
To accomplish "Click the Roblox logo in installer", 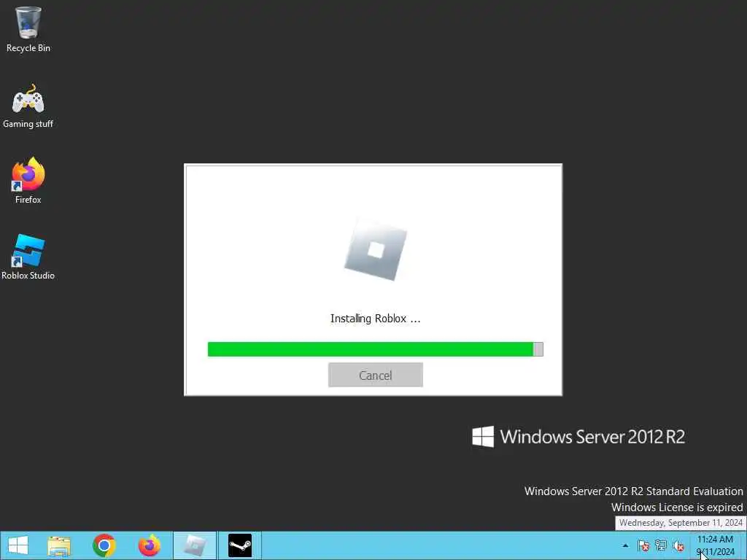I will point(376,250).
